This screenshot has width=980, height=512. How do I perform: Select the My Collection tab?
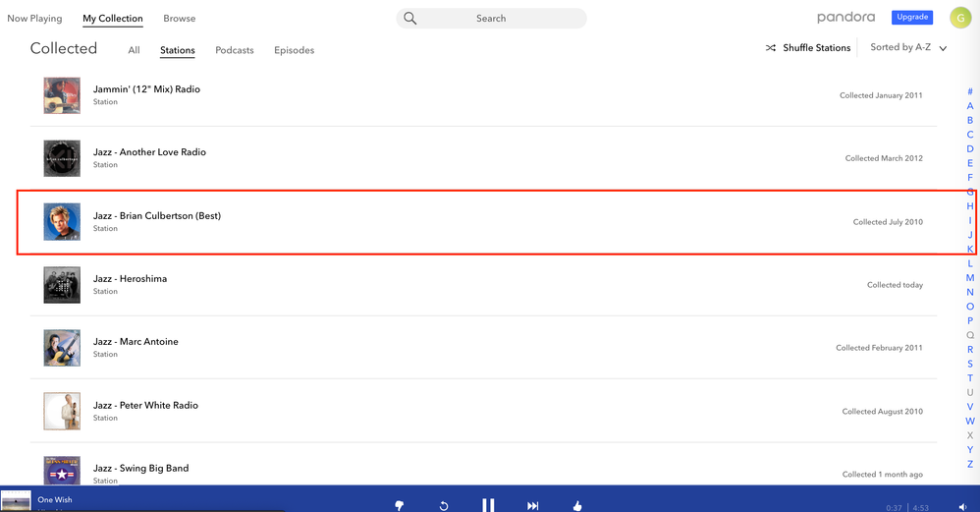pyautogui.click(x=113, y=18)
